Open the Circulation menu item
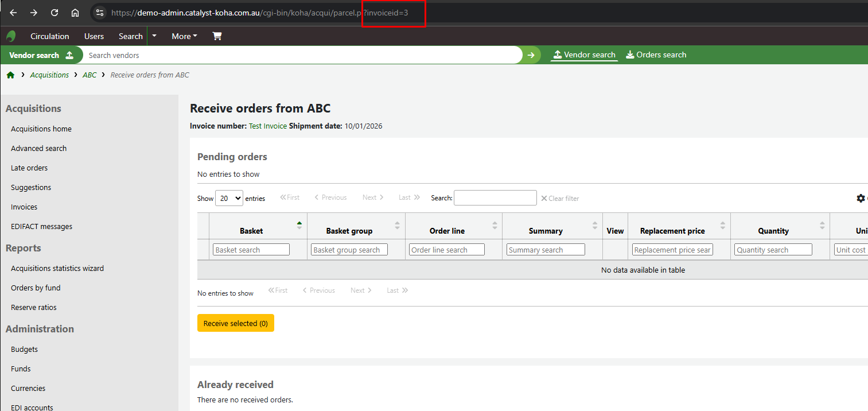The width and height of the screenshot is (868, 411). point(49,36)
